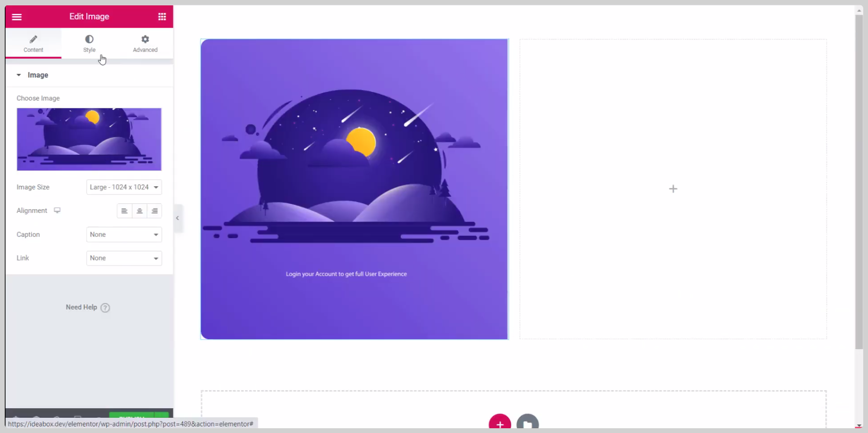Select the Content tab

click(33, 43)
